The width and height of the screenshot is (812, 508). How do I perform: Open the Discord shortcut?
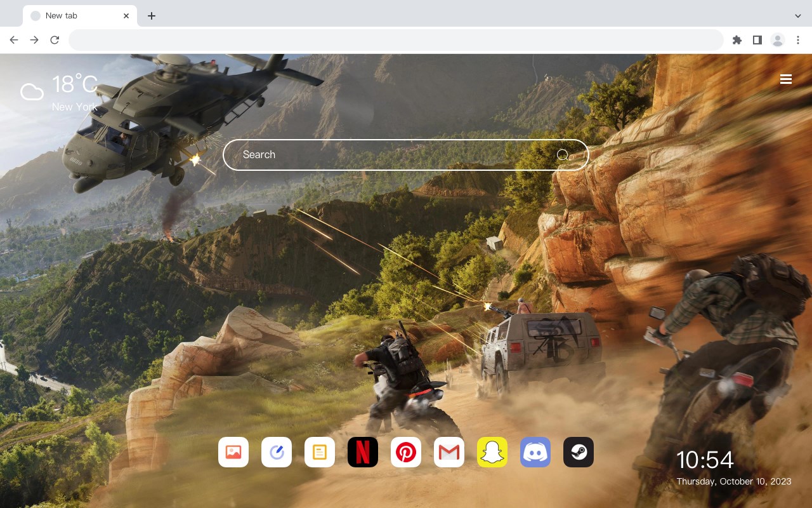tap(535, 452)
